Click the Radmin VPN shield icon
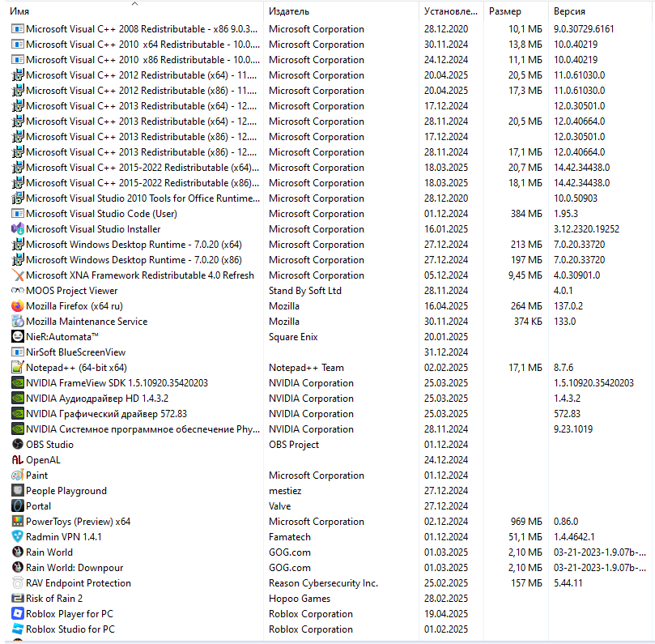This screenshot has height=644, width=655. pyautogui.click(x=18, y=537)
